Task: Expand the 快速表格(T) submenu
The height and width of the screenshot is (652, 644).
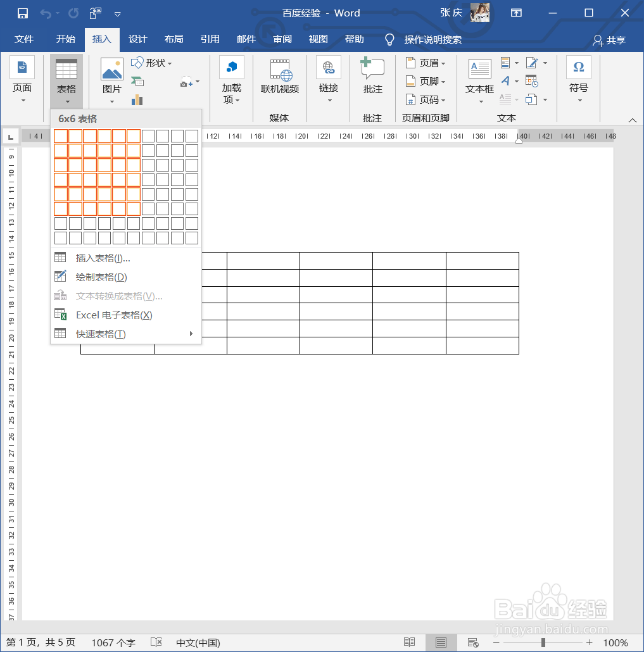Action: pyautogui.click(x=126, y=334)
